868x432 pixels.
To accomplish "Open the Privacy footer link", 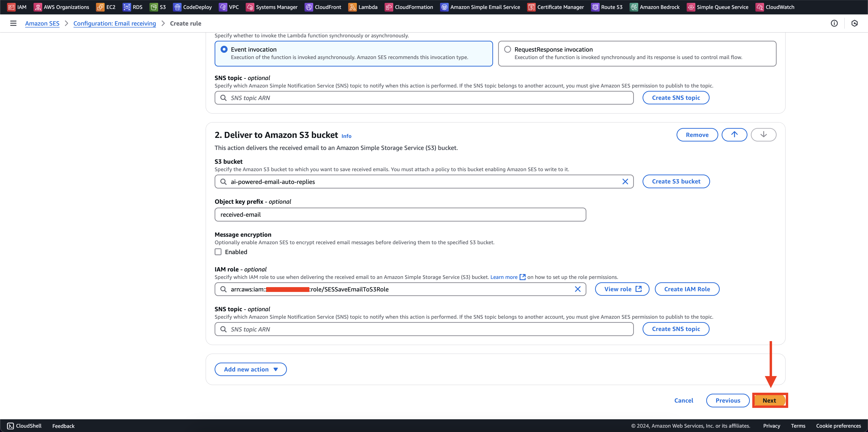I will (x=772, y=426).
